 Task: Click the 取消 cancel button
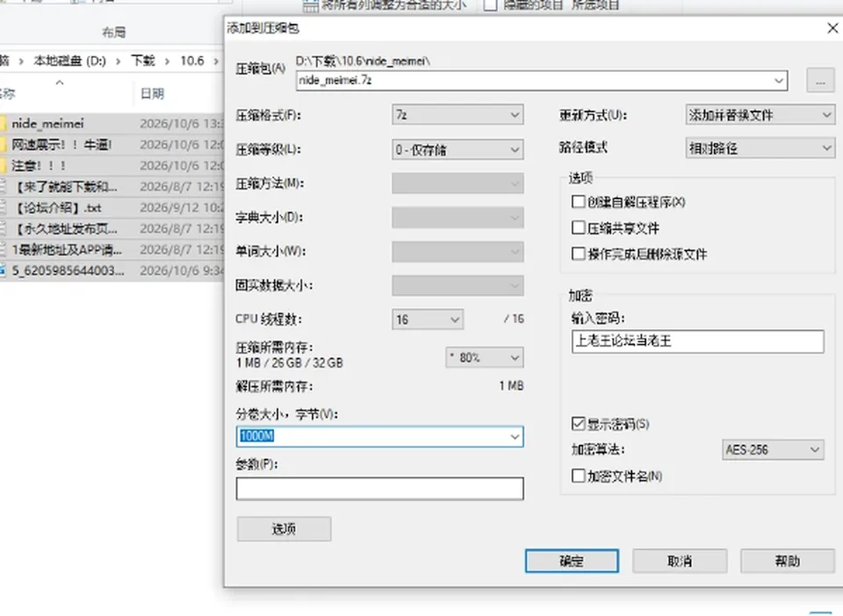680,562
